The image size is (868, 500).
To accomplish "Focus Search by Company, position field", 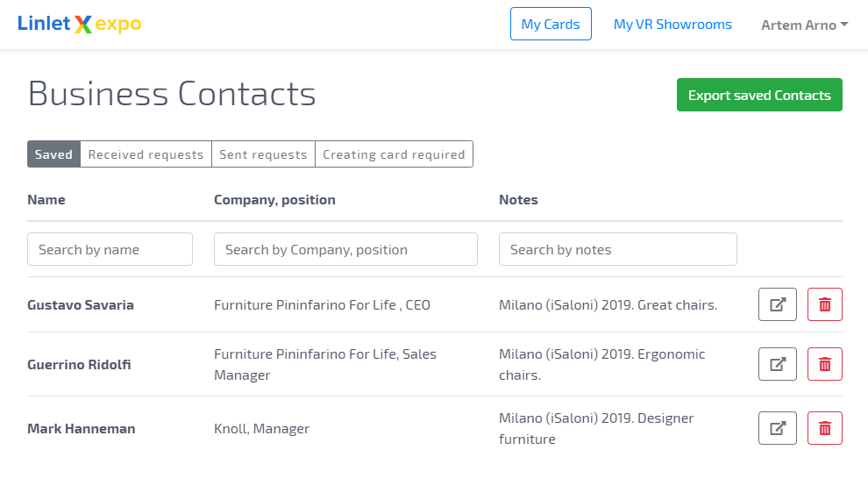I will pos(346,249).
